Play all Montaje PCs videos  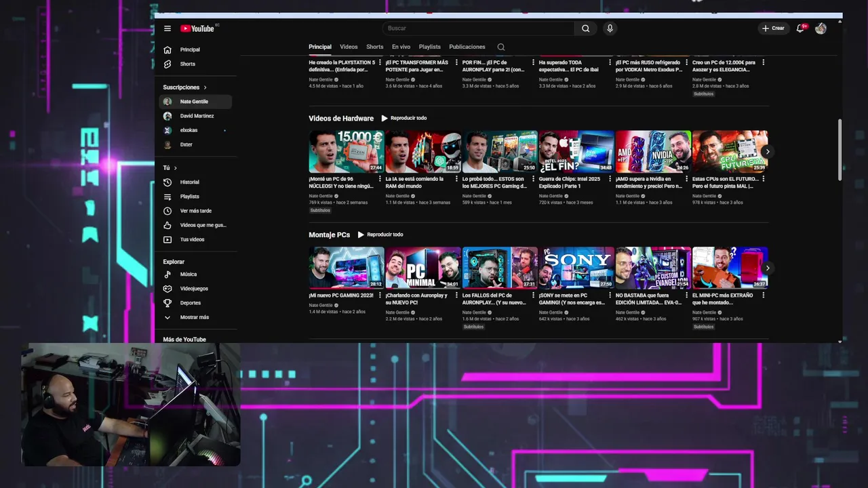pyautogui.click(x=380, y=235)
